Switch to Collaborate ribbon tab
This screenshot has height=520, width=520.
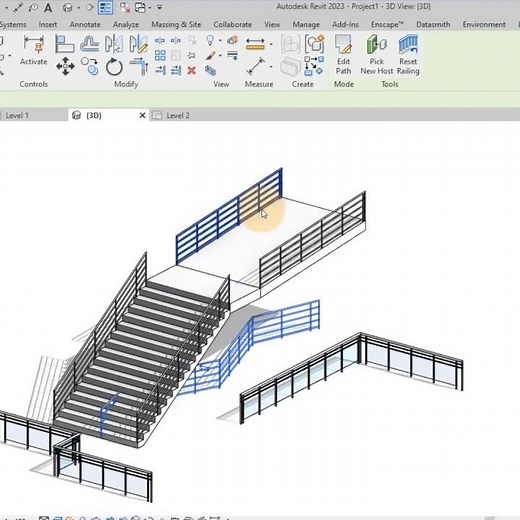click(x=232, y=24)
